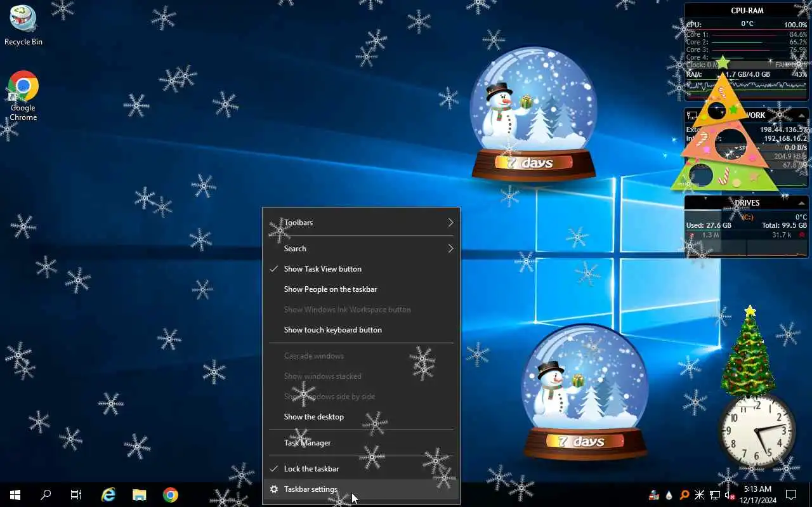The width and height of the screenshot is (812, 507).
Task: Launch Chrome from the taskbar
Action: coord(170,495)
